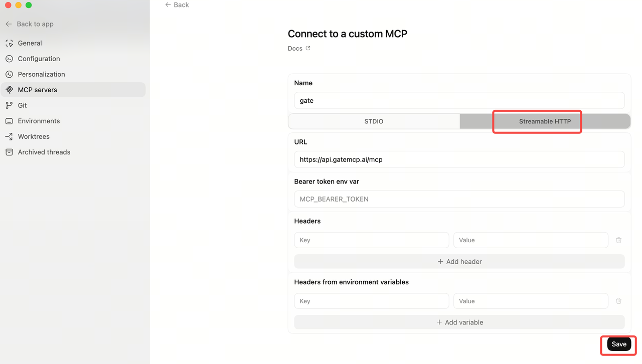Click the Archived threads box icon

pos(9,152)
